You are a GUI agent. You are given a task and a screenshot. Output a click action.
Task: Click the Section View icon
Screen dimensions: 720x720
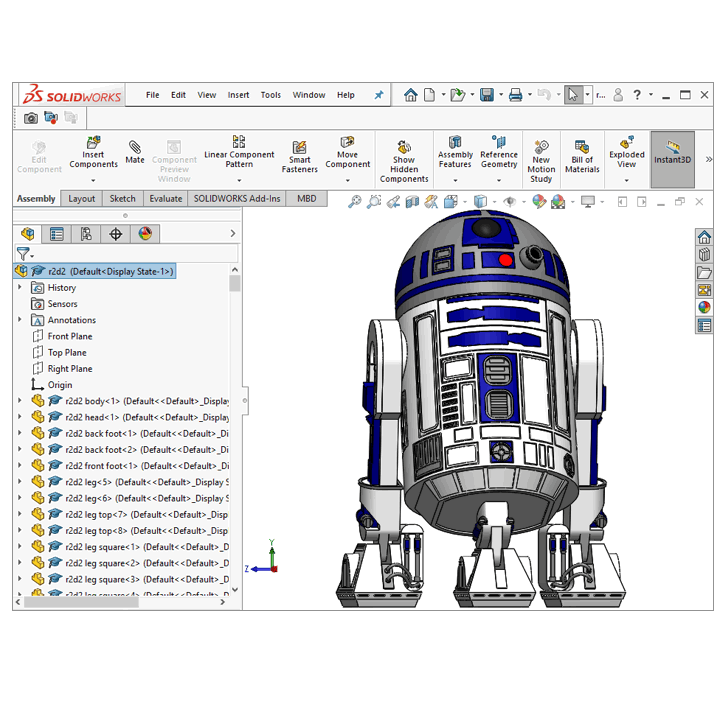pos(412,202)
